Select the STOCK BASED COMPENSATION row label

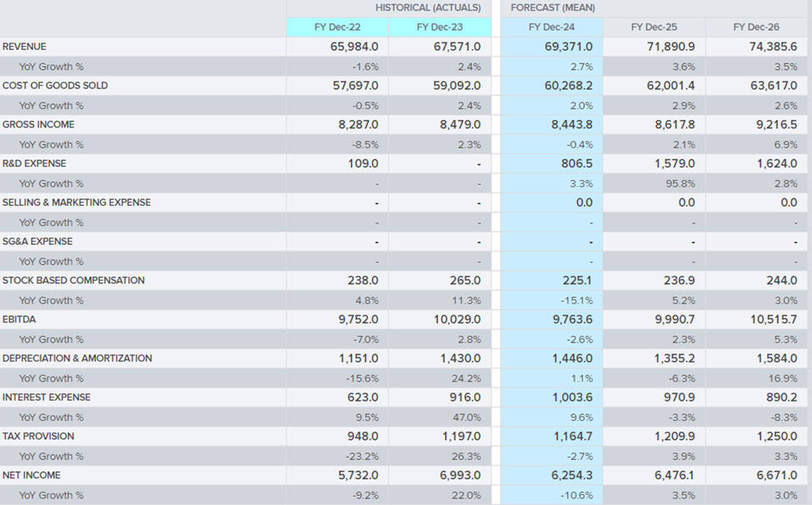click(73, 281)
